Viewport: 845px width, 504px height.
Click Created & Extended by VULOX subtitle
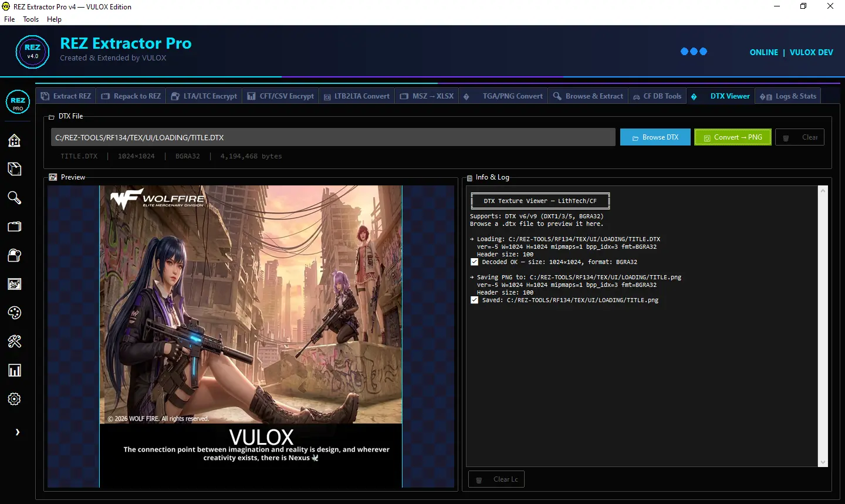coord(113,58)
